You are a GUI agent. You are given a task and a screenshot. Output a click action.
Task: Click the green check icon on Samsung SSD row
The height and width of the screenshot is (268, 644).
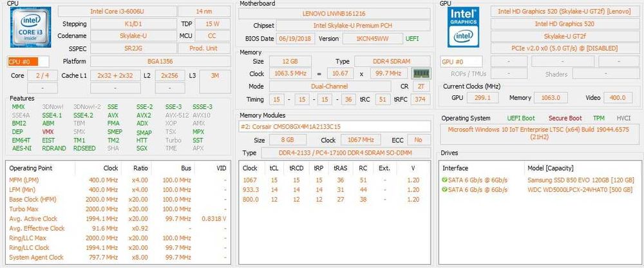(x=444, y=180)
